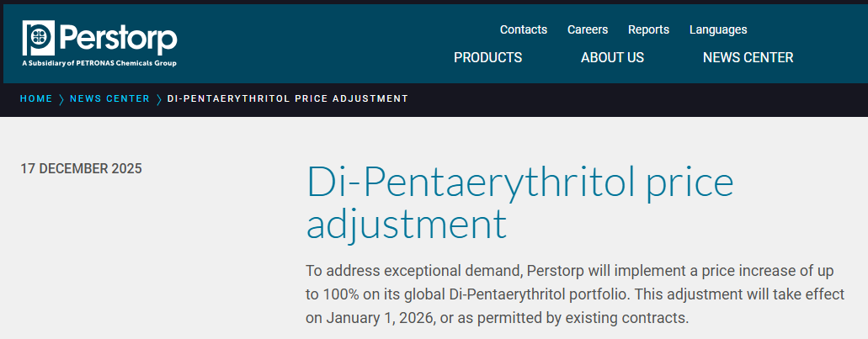This screenshot has width=868, height=339.
Task: Click the chevron right after the HOME breadcrumb
Action: click(61, 99)
